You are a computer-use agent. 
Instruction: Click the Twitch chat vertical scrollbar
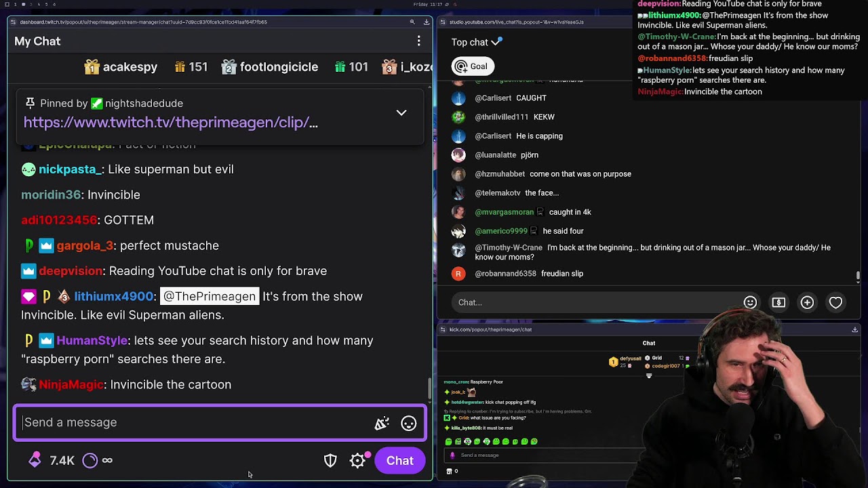[429, 388]
